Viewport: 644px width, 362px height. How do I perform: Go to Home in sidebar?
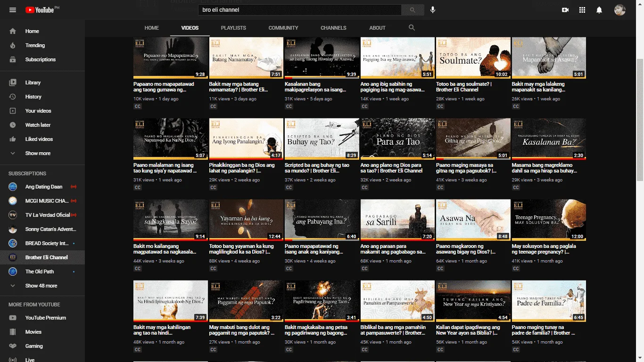click(42, 31)
